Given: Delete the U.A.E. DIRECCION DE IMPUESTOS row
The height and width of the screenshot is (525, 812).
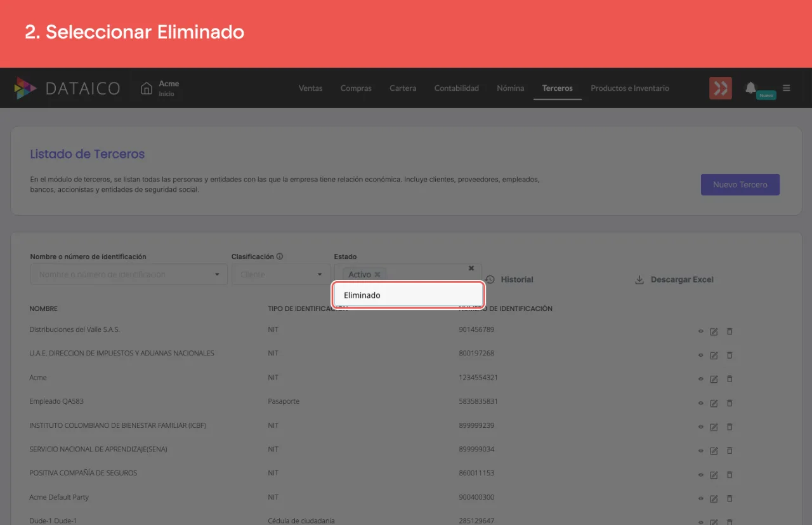Looking at the screenshot, I should (x=730, y=355).
